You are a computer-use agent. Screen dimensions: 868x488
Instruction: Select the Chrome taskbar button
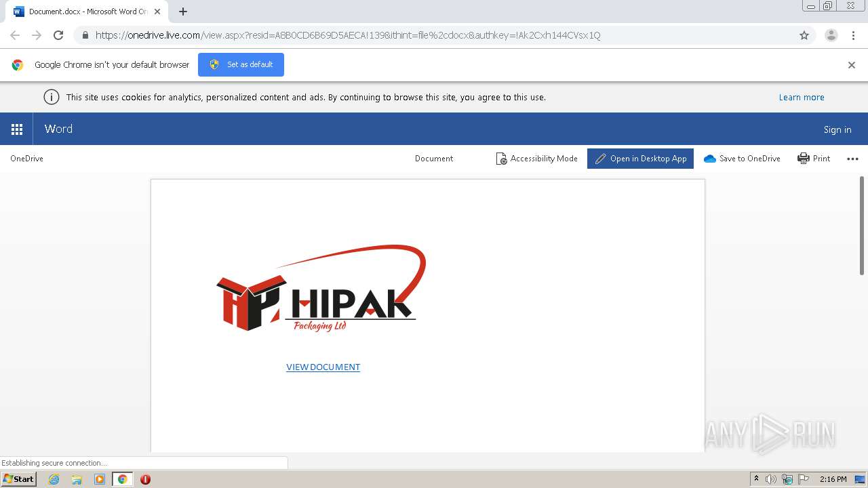pos(122,479)
